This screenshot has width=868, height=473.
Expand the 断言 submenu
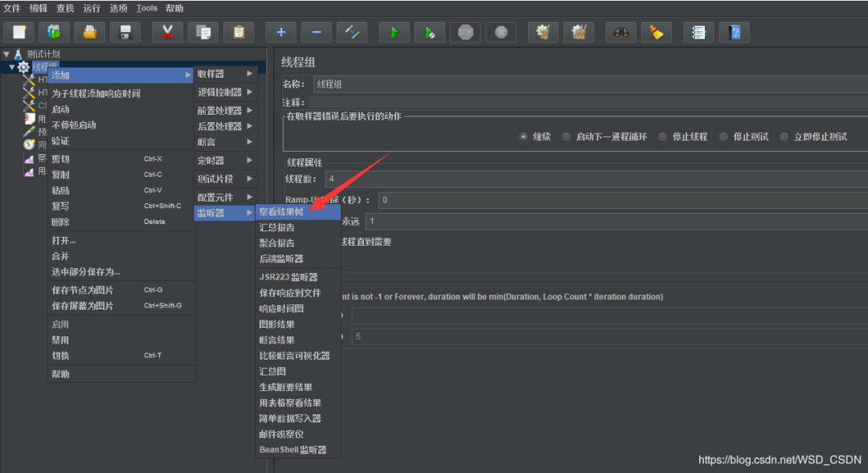coord(224,142)
